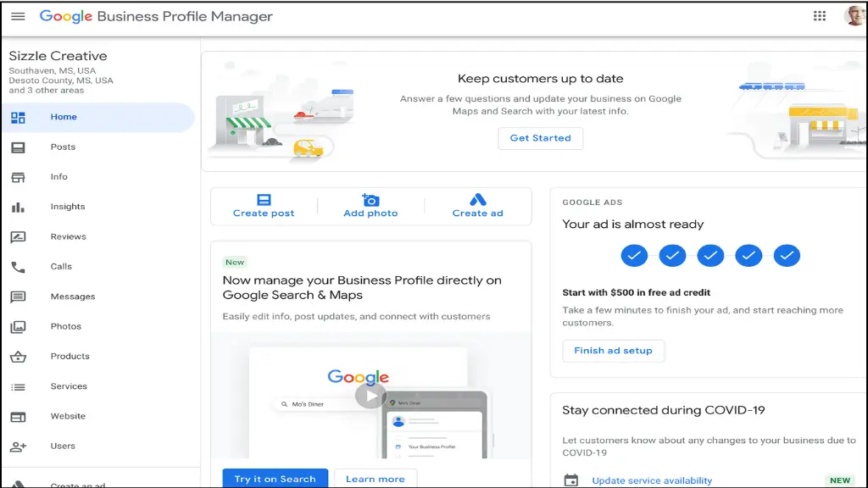Click the Create post label
The height and width of the screenshot is (488, 868).
[264, 213]
